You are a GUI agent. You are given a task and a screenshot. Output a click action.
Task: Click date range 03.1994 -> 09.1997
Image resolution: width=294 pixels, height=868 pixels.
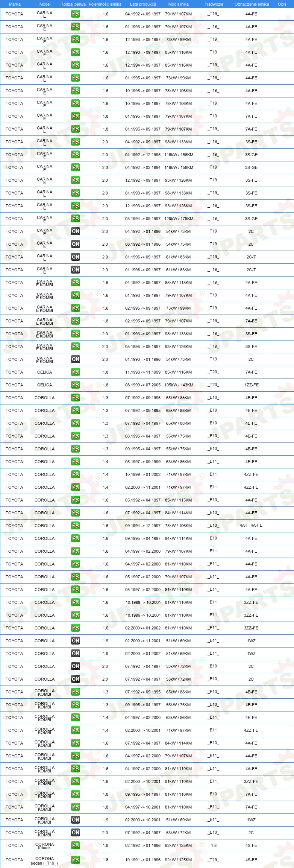click(x=143, y=219)
